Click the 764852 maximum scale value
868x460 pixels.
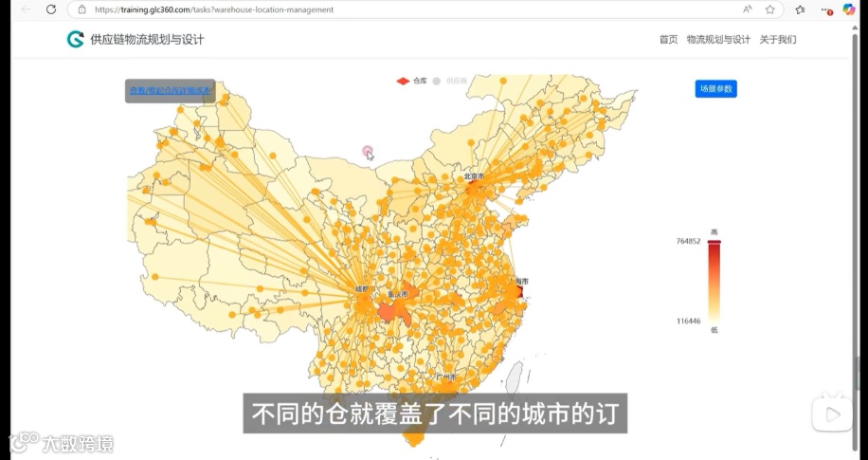pyautogui.click(x=688, y=241)
